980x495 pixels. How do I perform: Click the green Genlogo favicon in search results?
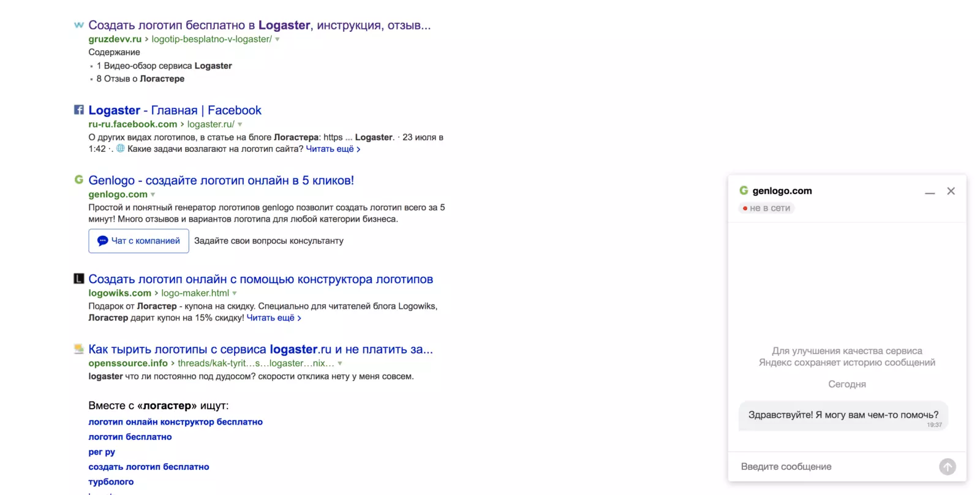[x=78, y=179]
